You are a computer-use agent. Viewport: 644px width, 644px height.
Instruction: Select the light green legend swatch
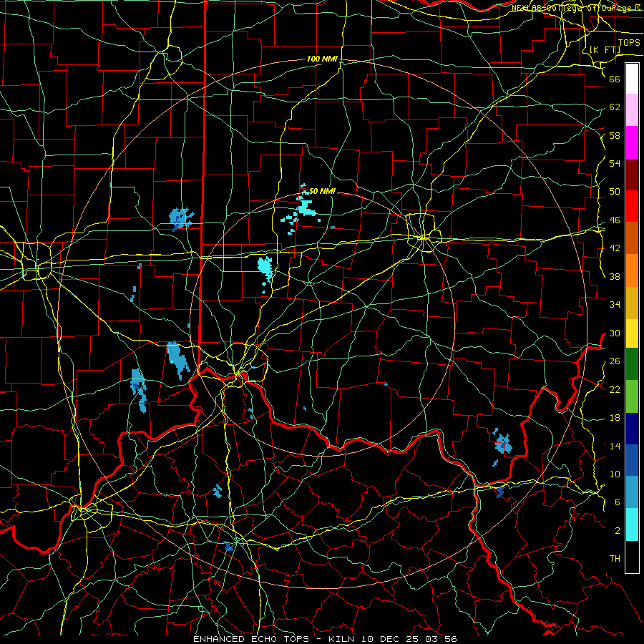pos(632,396)
